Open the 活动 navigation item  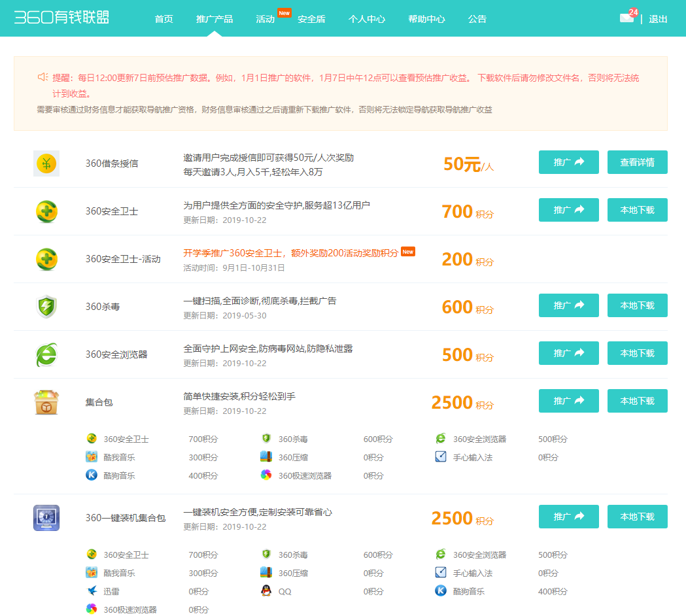(x=265, y=19)
